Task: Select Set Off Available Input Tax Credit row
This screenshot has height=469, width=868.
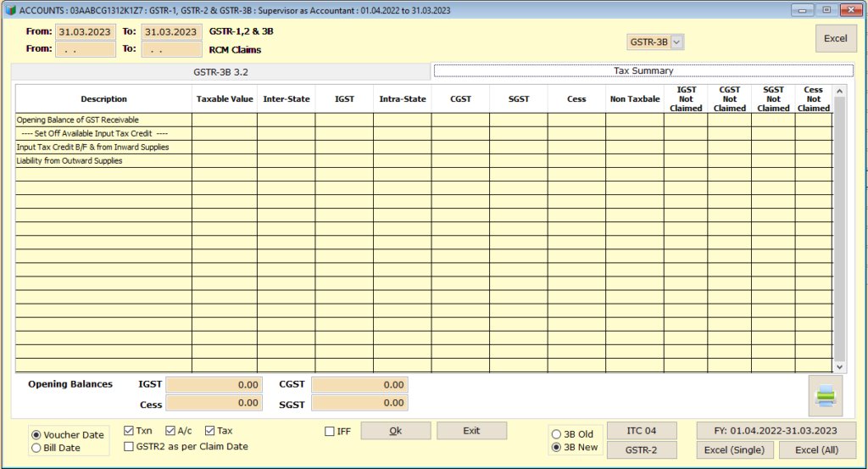Action: coord(424,133)
